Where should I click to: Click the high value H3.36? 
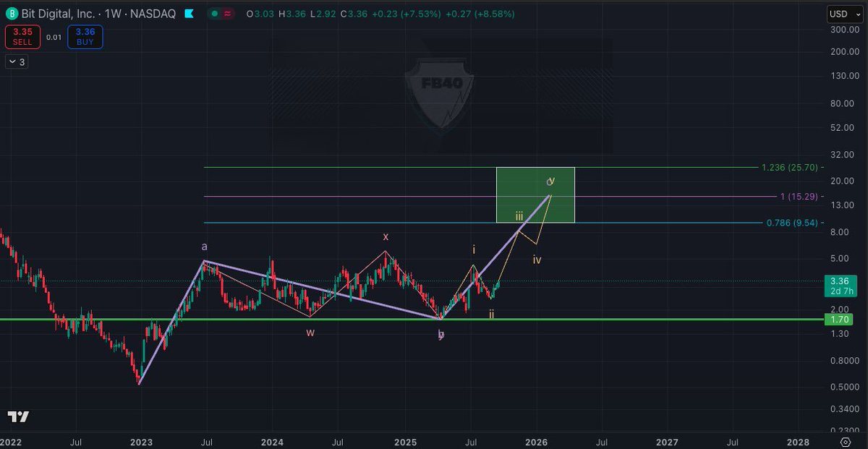pyautogui.click(x=291, y=14)
